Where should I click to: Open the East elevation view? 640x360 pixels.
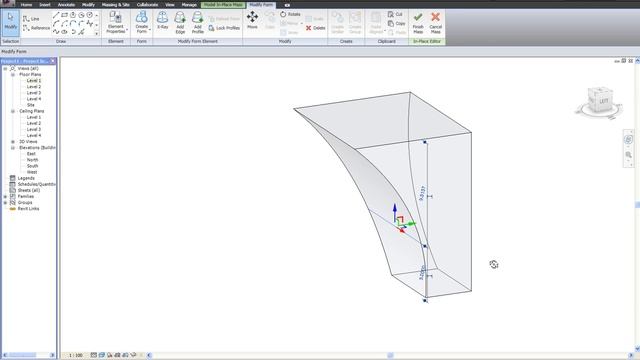pos(31,154)
